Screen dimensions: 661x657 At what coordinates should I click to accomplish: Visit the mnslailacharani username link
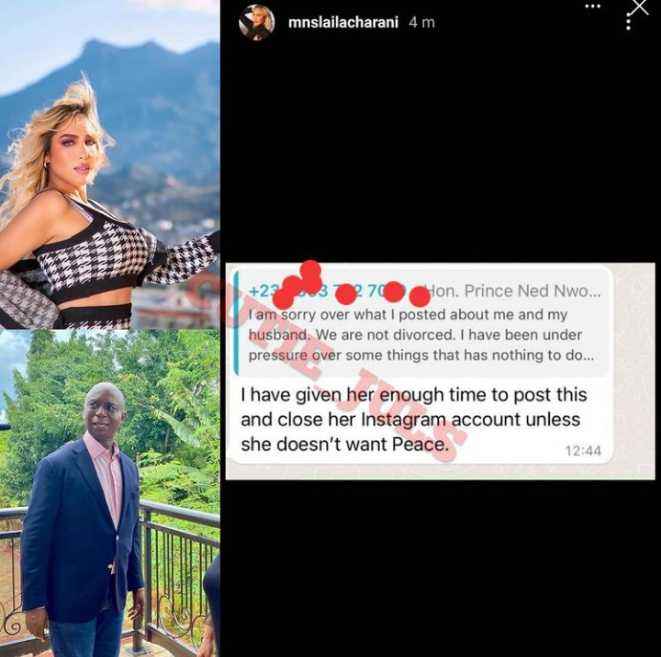pyautogui.click(x=343, y=22)
